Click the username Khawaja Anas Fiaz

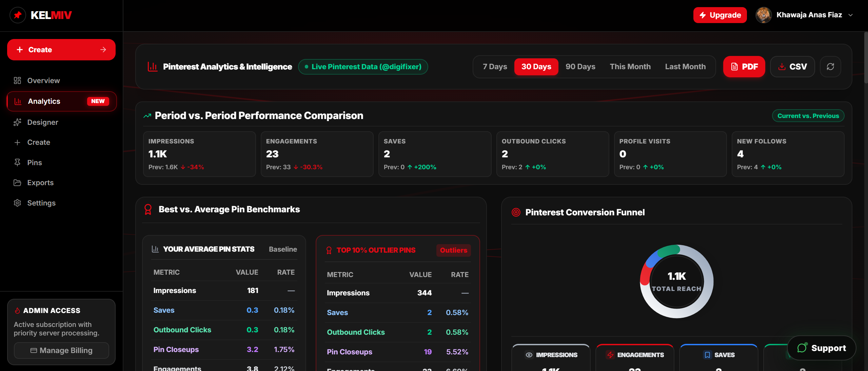coord(809,15)
